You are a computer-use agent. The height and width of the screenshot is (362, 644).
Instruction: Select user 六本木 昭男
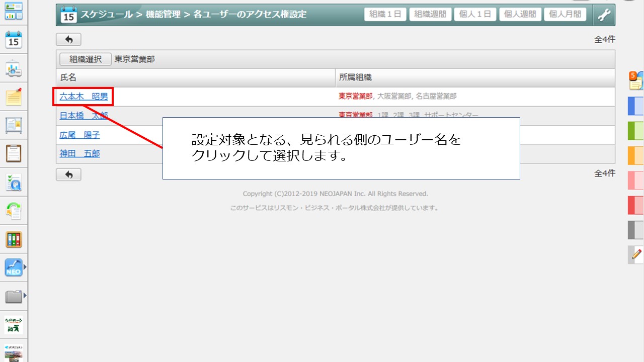pos(84,97)
